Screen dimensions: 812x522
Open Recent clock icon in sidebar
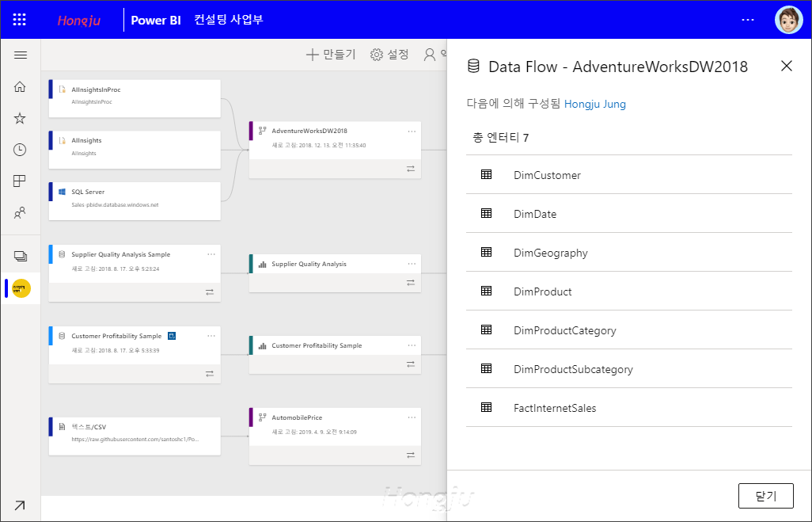click(20, 150)
